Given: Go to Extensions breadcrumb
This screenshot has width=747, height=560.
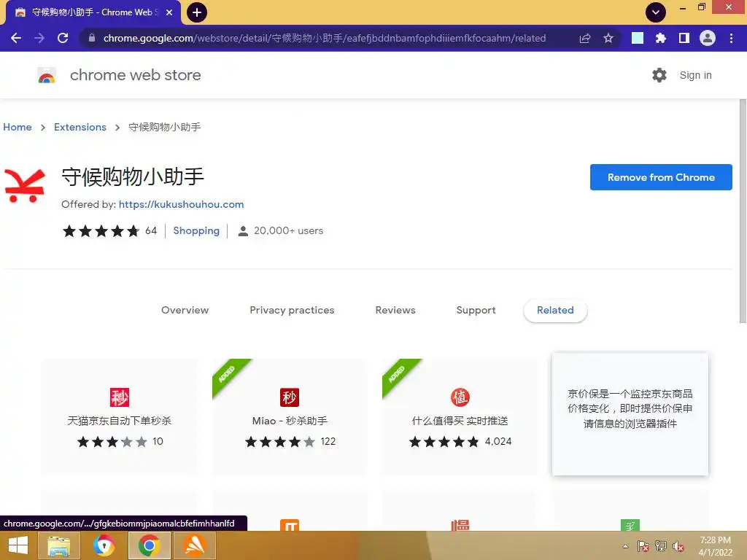Looking at the screenshot, I should [80, 127].
